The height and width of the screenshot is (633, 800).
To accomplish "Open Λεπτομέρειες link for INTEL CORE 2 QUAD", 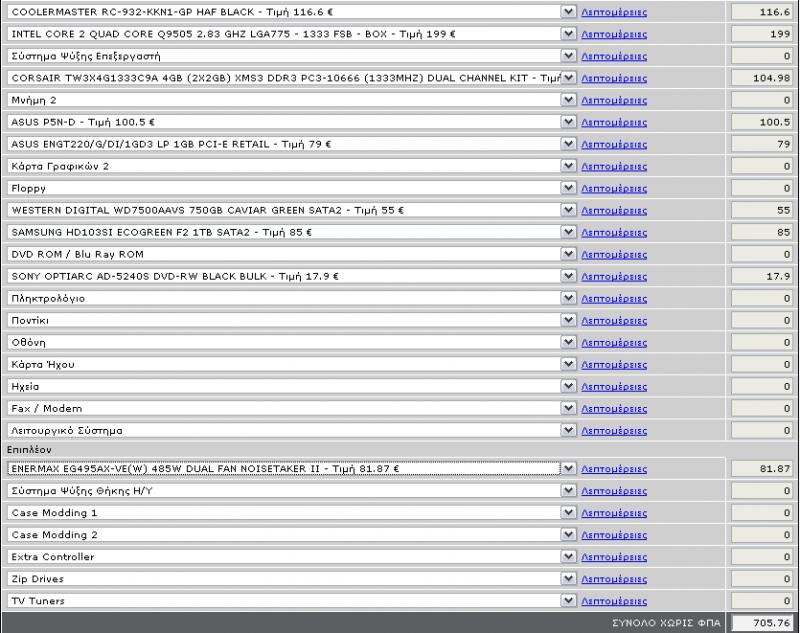I will (614, 34).
